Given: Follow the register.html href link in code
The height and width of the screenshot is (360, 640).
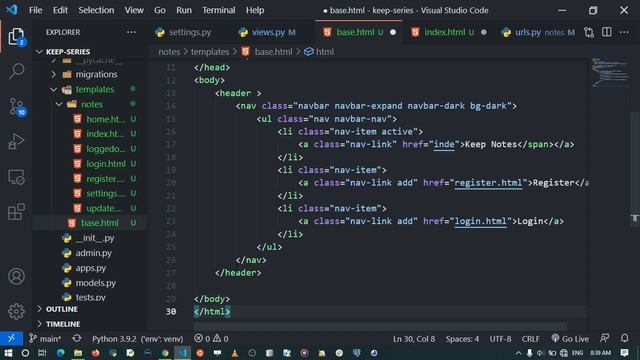Looking at the screenshot, I should click(x=488, y=182).
